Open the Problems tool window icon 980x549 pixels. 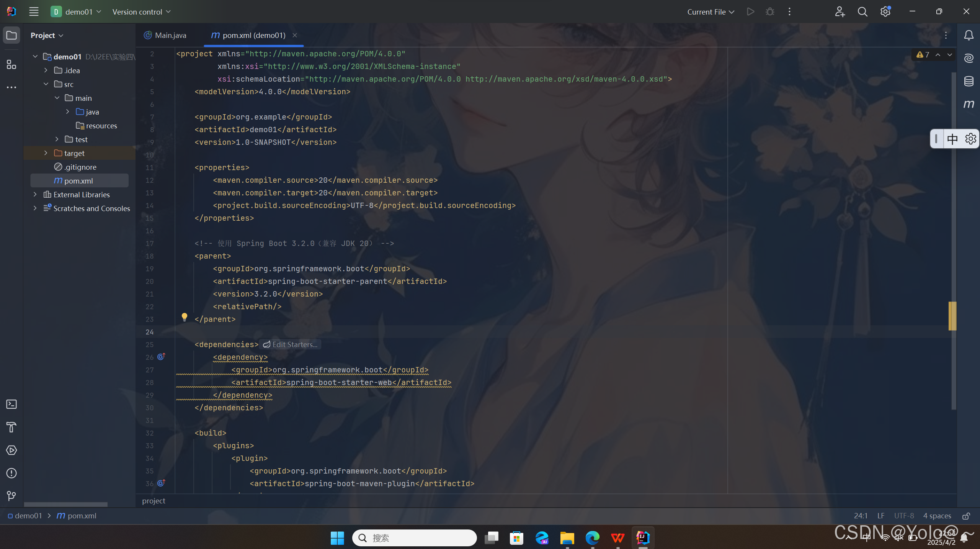(x=11, y=473)
